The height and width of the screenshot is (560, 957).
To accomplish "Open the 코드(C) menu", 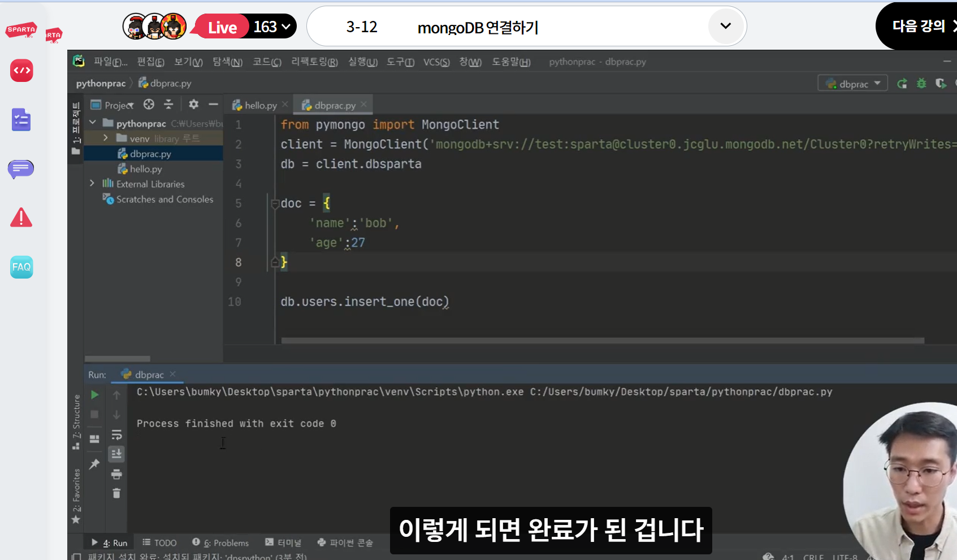I will point(267,62).
